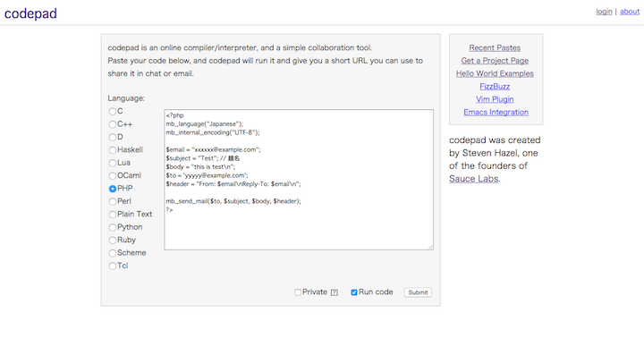The image size is (644, 338).
Task: Open the Private help [?] link
Action: [x=335, y=292]
